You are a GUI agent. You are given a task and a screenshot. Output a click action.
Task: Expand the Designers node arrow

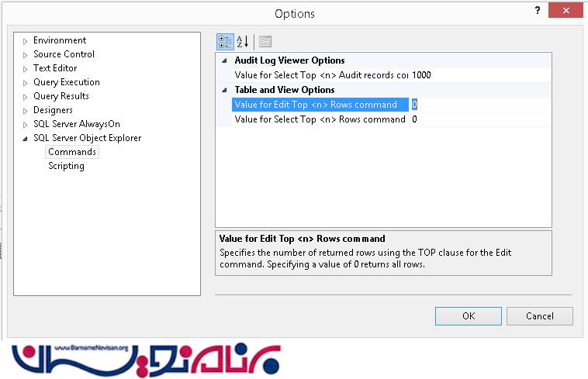(x=25, y=111)
